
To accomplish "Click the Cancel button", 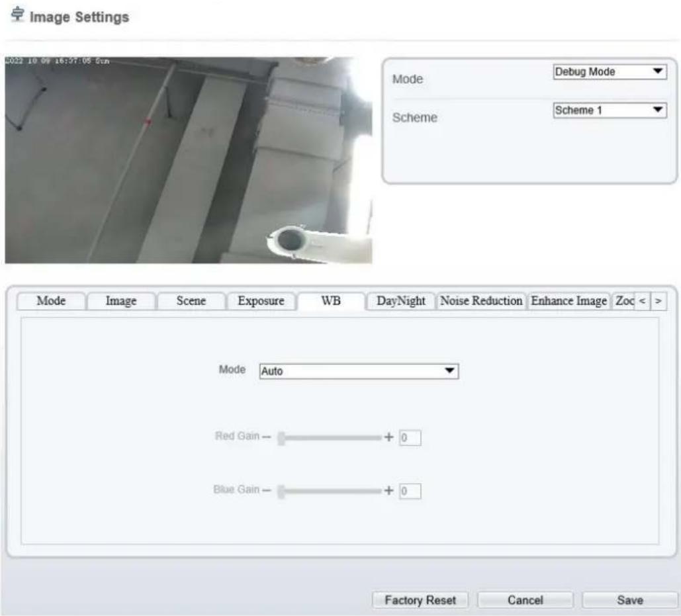I will [x=525, y=600].
